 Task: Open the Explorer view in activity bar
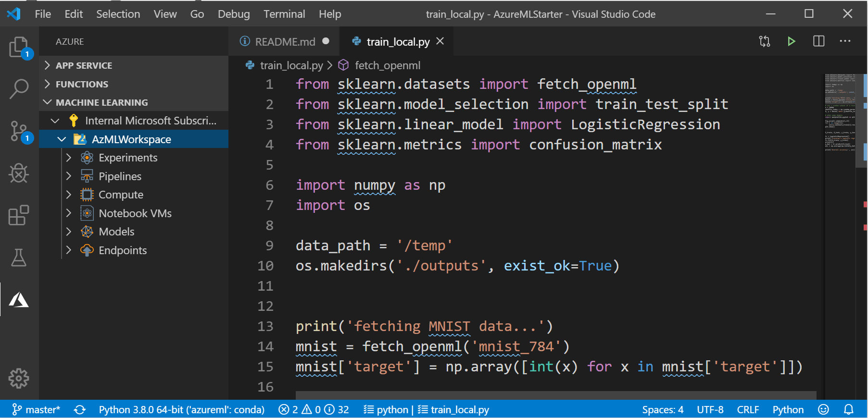coord(19,47)
